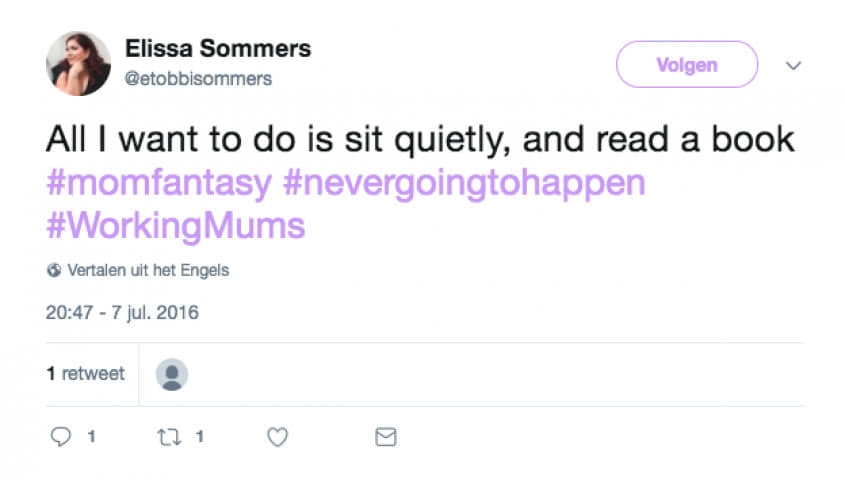
Task: Click the reply speech bubble icon
Action: coord(61,437)
